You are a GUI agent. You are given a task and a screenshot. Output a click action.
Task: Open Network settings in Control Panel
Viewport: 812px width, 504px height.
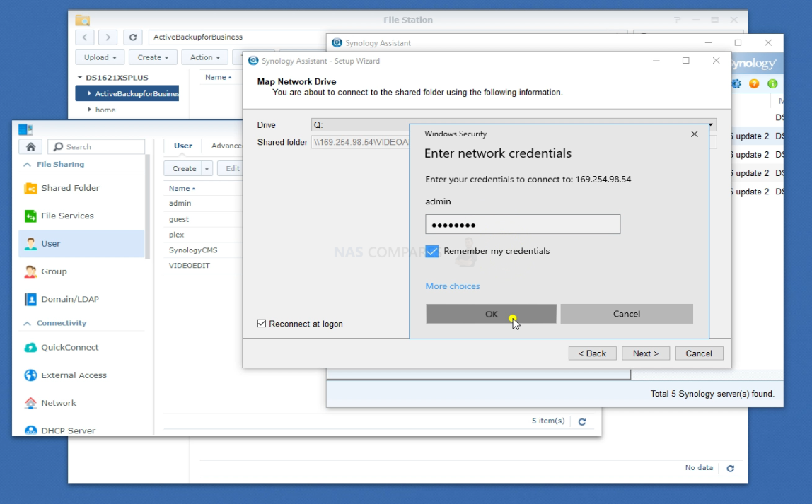[x=82, y=403]
